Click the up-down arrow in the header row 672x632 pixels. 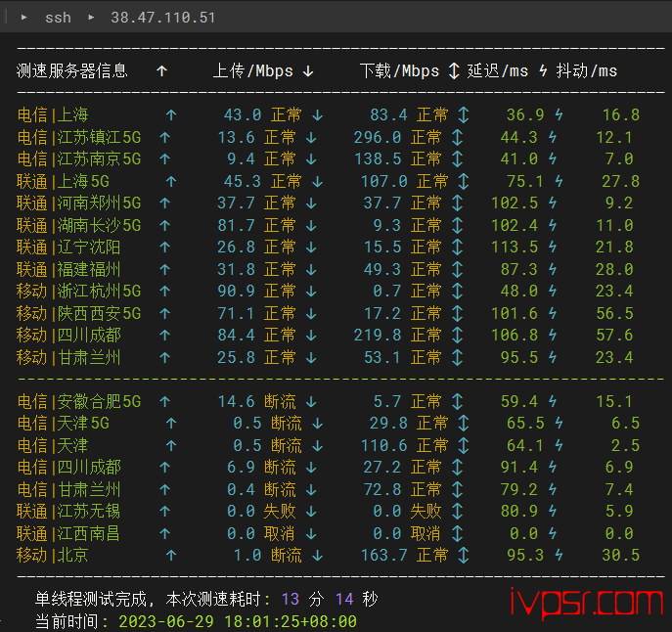coord(454,70)
